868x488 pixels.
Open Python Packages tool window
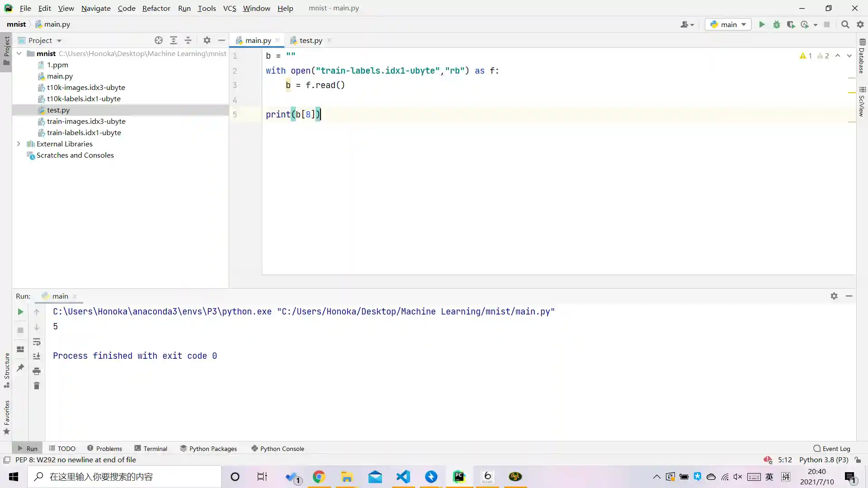pyautogui.click(x=208, y=448)
